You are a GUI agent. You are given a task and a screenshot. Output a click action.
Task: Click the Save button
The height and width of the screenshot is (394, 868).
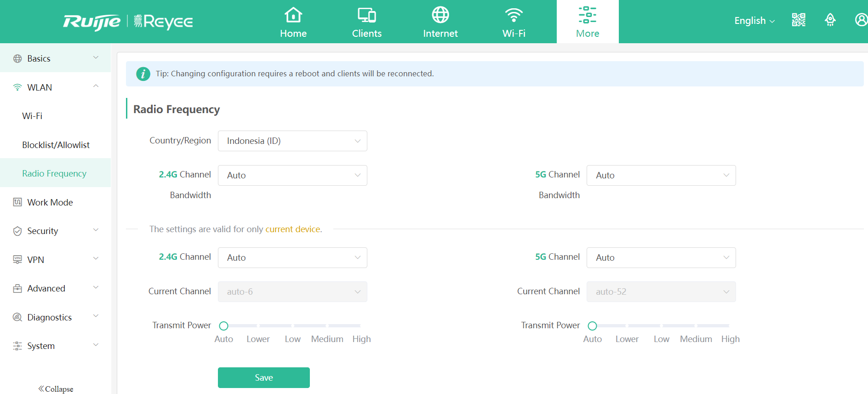coord(263,377)
